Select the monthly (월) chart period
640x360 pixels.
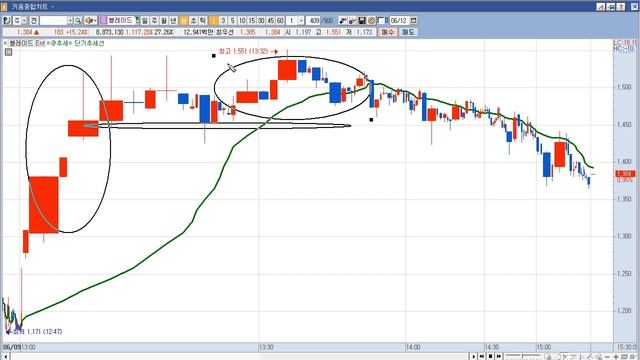tap(164, 20)
